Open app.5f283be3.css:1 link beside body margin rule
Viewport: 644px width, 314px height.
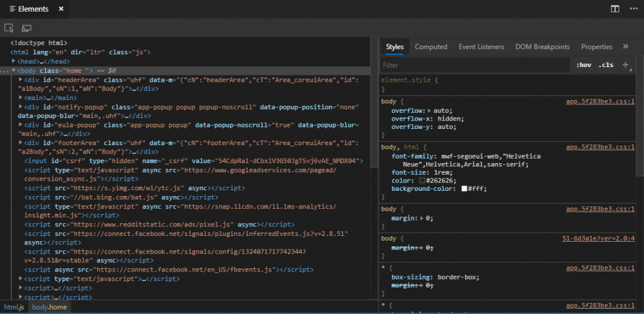point(600,209)
